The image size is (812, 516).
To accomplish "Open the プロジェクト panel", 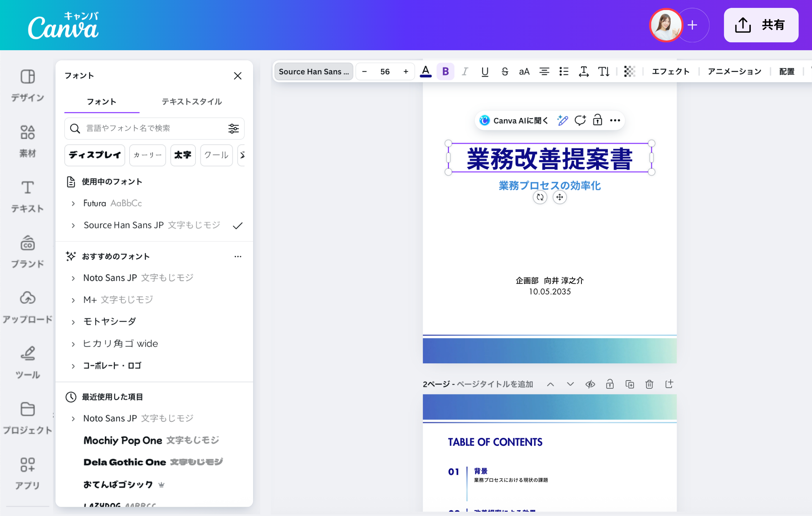I will pos(28,418).
